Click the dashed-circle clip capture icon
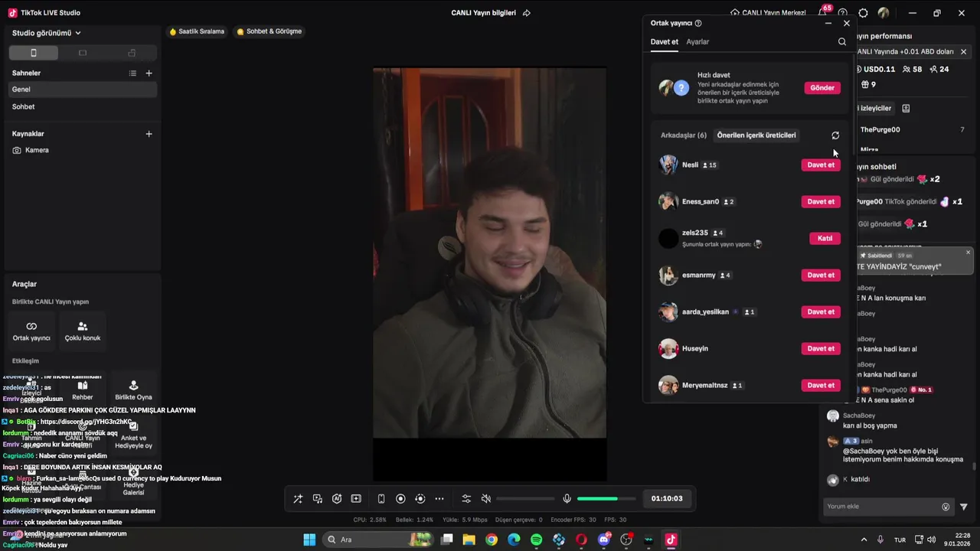This screenshot has width=980, height=551. [420, 499]
